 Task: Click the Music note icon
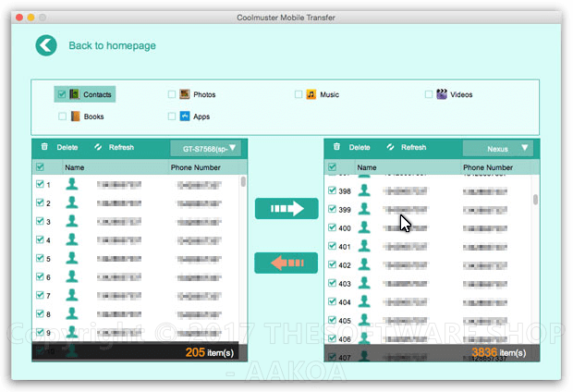click(311, 94)
